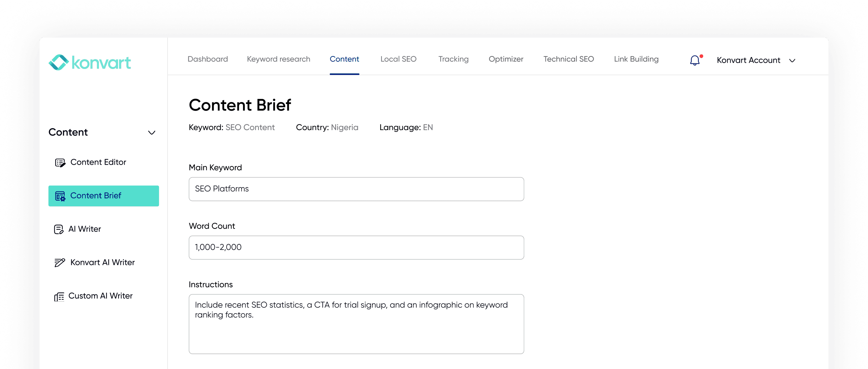Expand Konvart Account dropdown arrow

(792, 61)
